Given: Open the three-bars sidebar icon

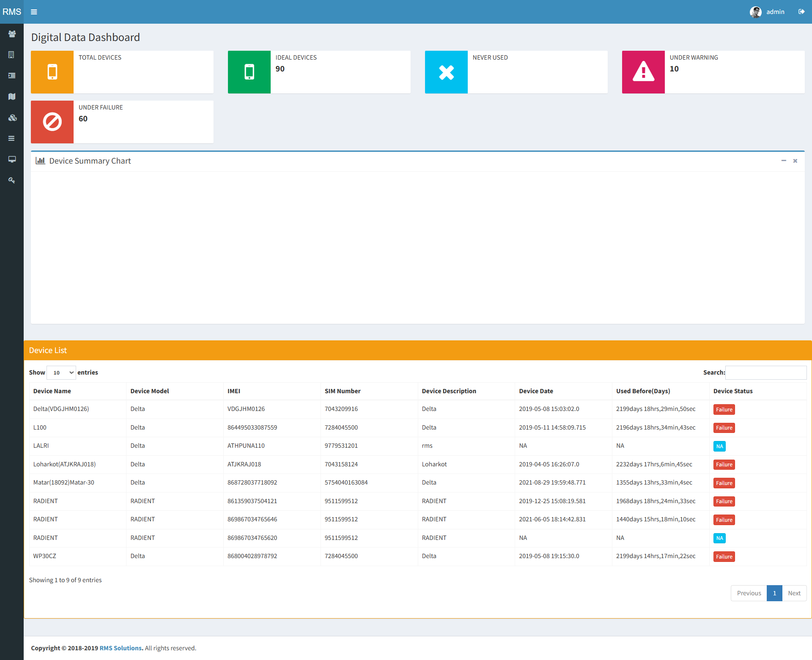Looking at the screenshot, I should pyautogui.click(x=12, y=138).
